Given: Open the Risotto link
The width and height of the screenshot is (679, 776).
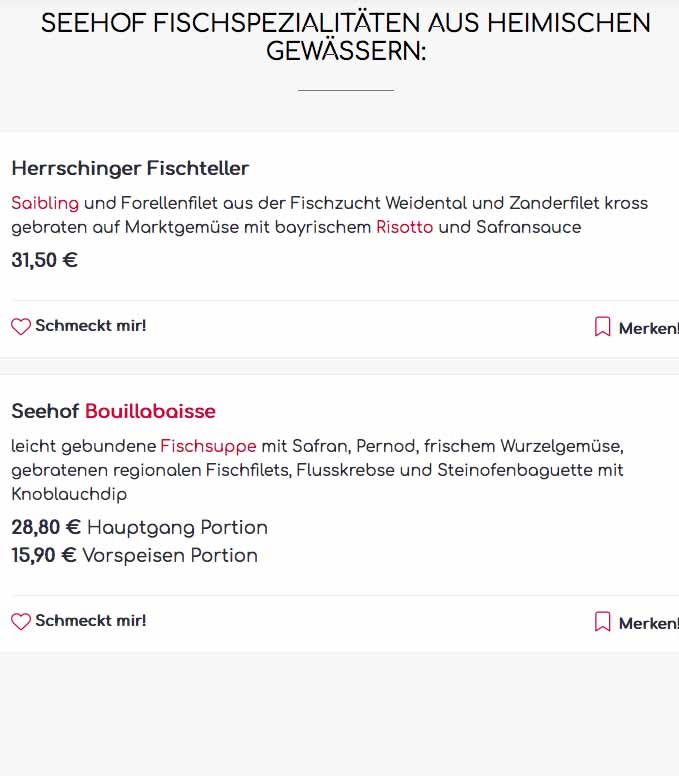Looking at the screenshot, I should pos(404,227).
